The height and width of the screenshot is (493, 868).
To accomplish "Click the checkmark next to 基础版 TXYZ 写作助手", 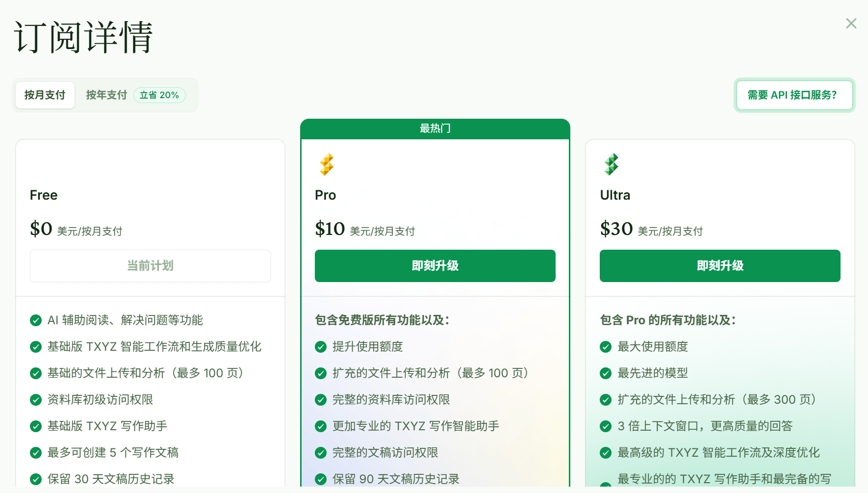I will pyautogui.click(x=35, y=426).
